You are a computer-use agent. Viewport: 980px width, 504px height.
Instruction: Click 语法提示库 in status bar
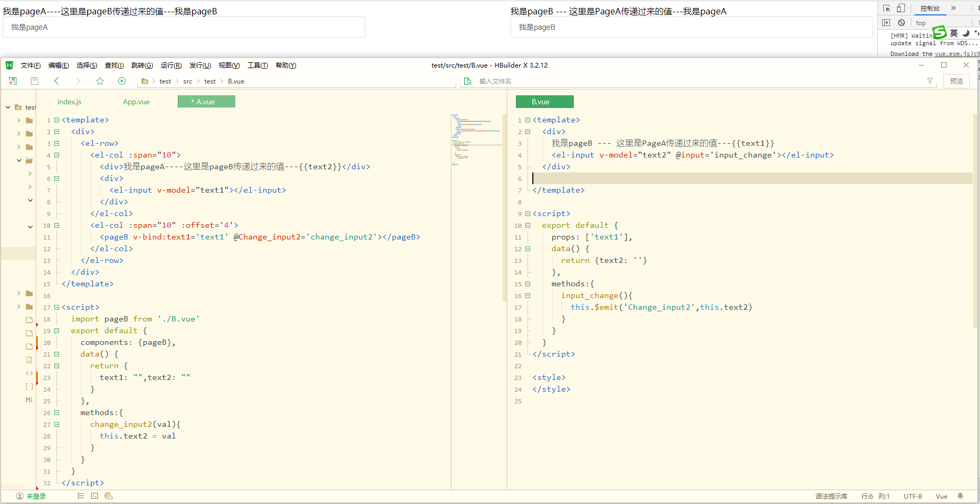pos(831,496)
